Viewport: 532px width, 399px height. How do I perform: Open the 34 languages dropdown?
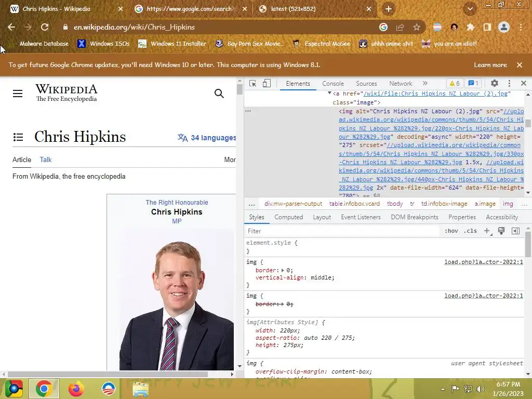coord(207,138)
